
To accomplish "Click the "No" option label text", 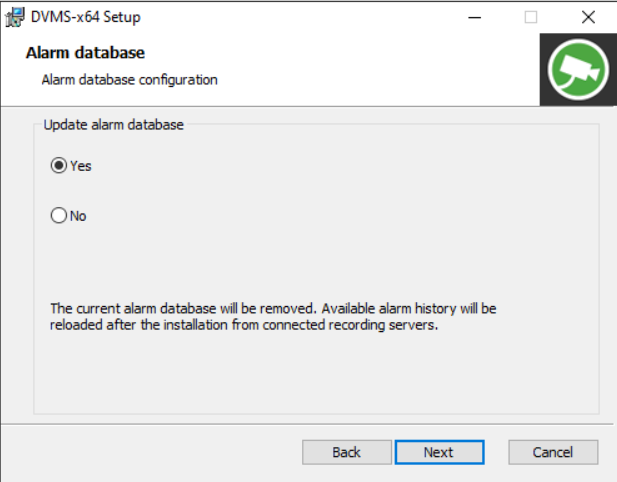I will pyautogui.click(x=78, y=216).
